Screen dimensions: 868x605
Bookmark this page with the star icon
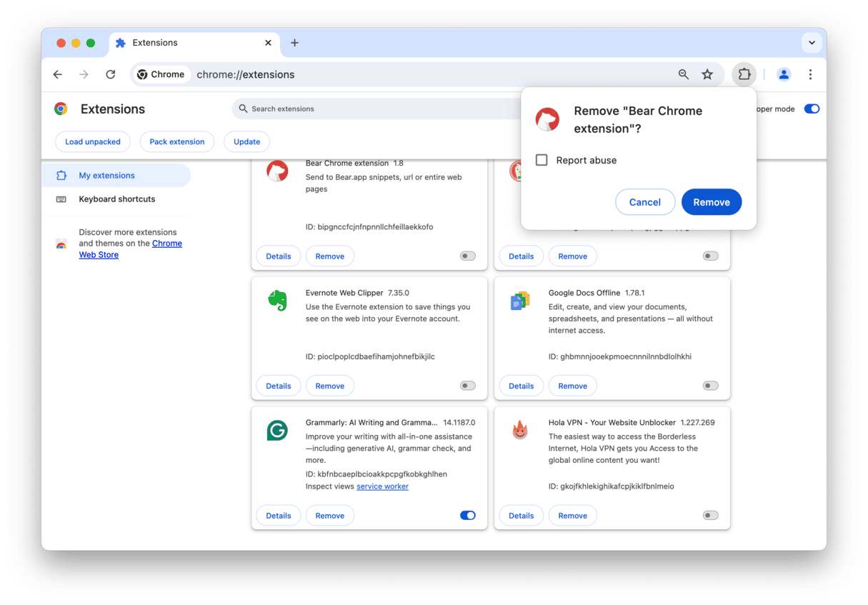[x=707, y=74]
